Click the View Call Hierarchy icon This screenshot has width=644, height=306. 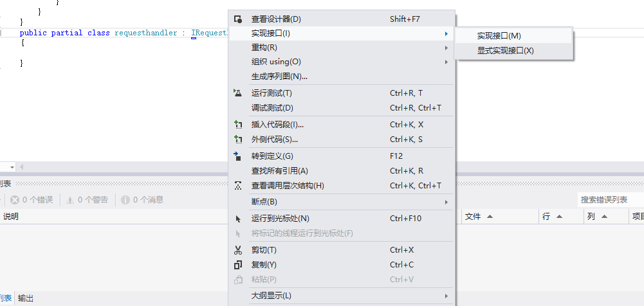click(238, 185)
